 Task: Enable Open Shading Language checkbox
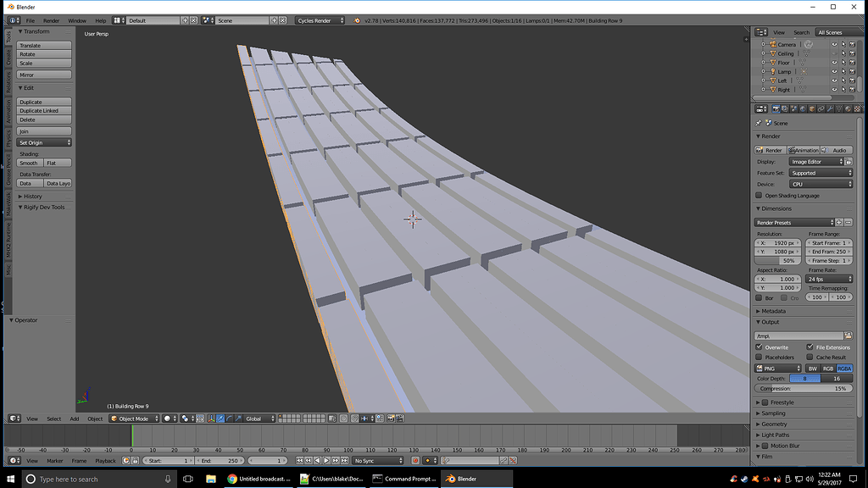coord(759,196)
